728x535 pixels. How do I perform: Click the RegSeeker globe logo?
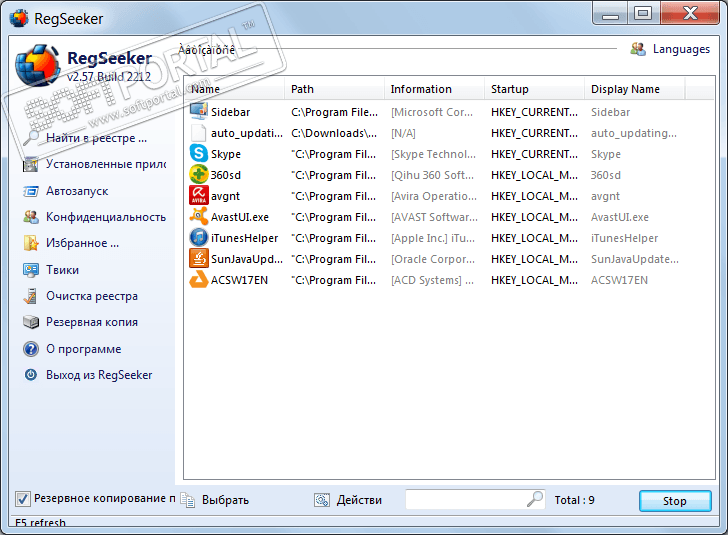point(37,65)
